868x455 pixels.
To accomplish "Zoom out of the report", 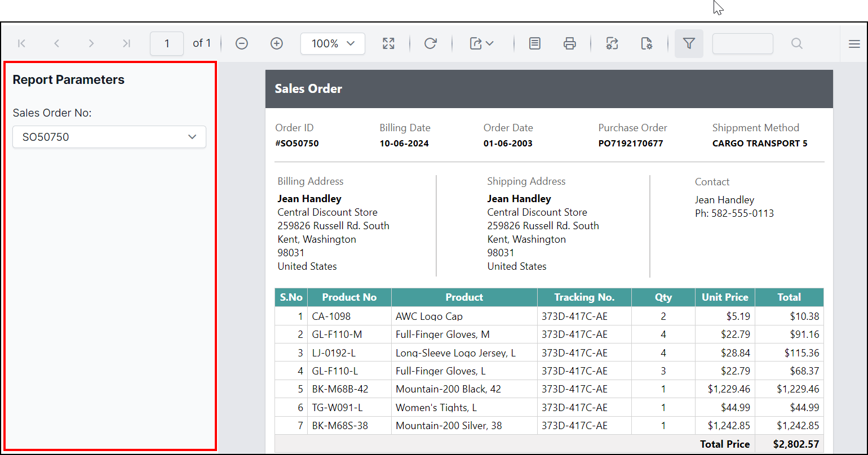I will 241,43.
